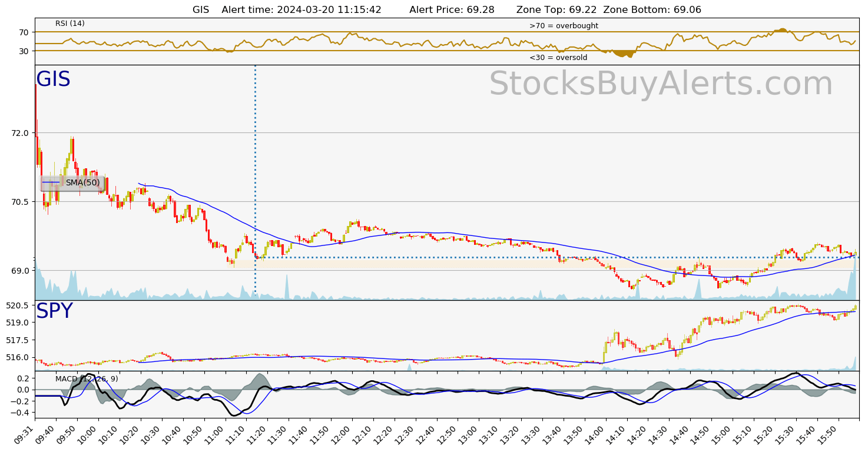Click the SPY axis value 516.0

[18, 357]
